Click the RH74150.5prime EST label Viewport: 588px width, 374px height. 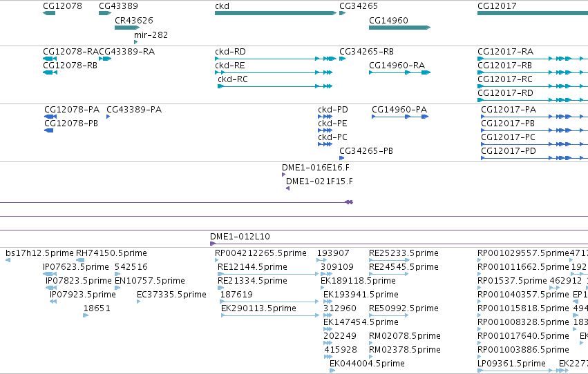pyautogui.click(x=111, y=253)
